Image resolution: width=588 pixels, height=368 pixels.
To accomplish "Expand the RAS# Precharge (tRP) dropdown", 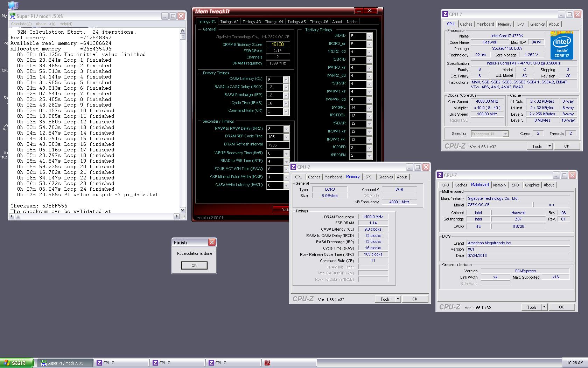I will point(286,95).
